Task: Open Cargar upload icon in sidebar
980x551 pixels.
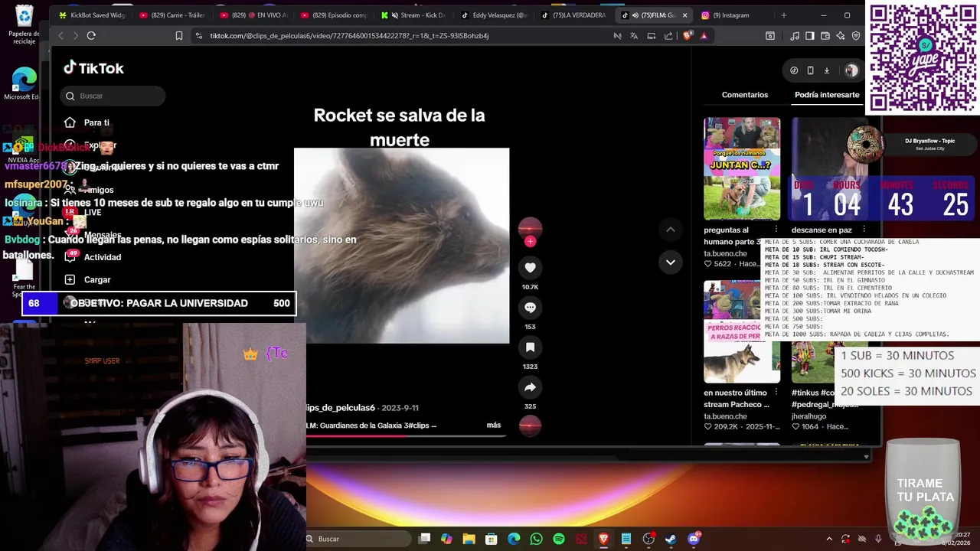Action: [70, 279]
